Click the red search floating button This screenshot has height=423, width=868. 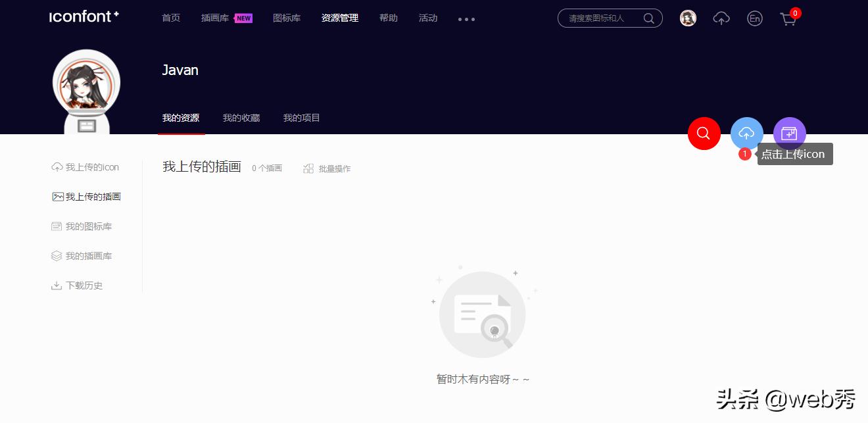[704, 134]
